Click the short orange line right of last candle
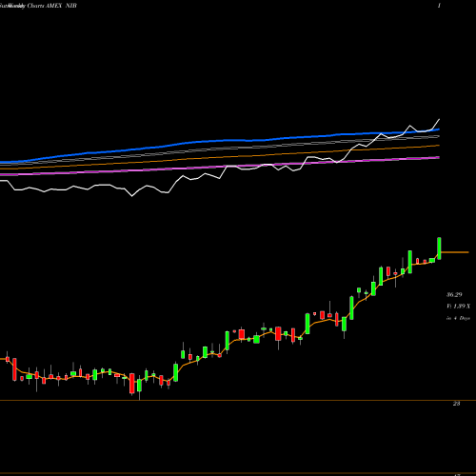The image size is (476, 476). point(455,252)
